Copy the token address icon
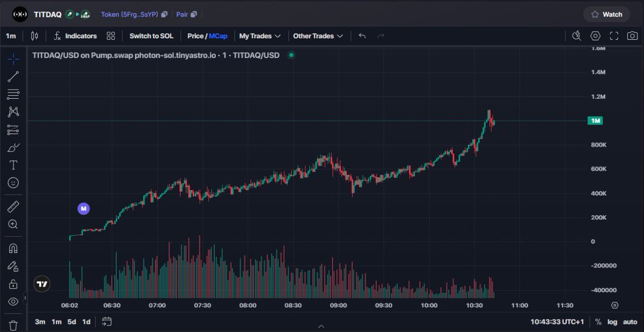Screen dimensions: 644x332 pos(164,15)
